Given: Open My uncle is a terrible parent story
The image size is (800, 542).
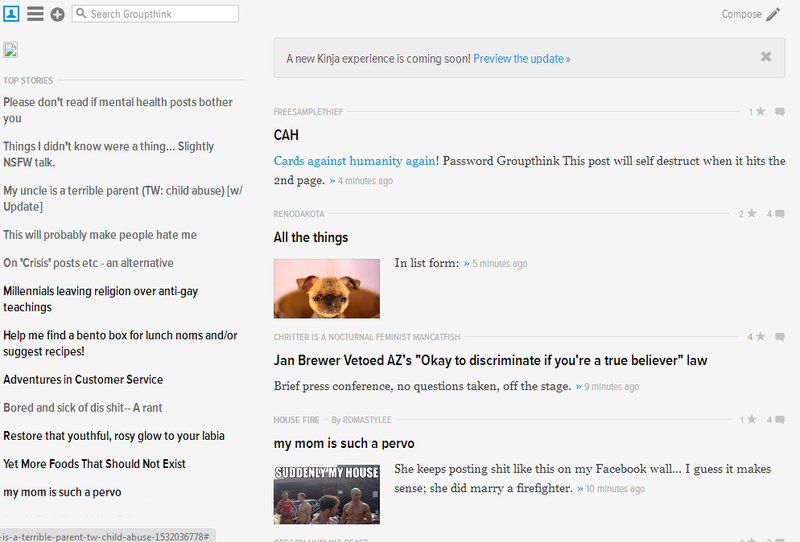Looking at the screenshot, I should coord(123,199).
